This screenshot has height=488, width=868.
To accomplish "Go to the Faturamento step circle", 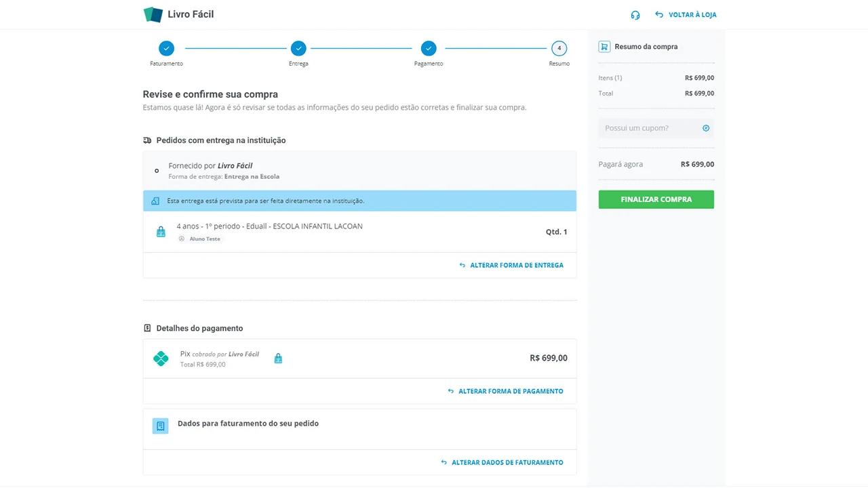I will pos(166,48).
